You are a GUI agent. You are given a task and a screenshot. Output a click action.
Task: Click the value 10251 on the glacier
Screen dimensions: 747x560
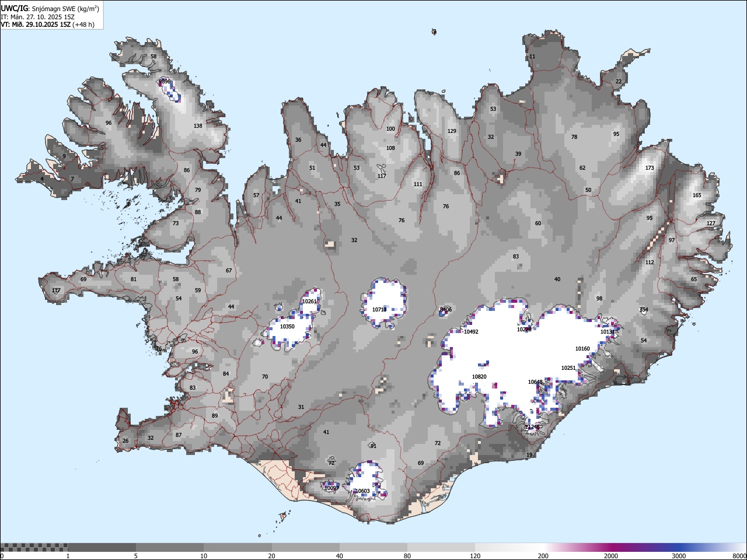pos(568,368)
